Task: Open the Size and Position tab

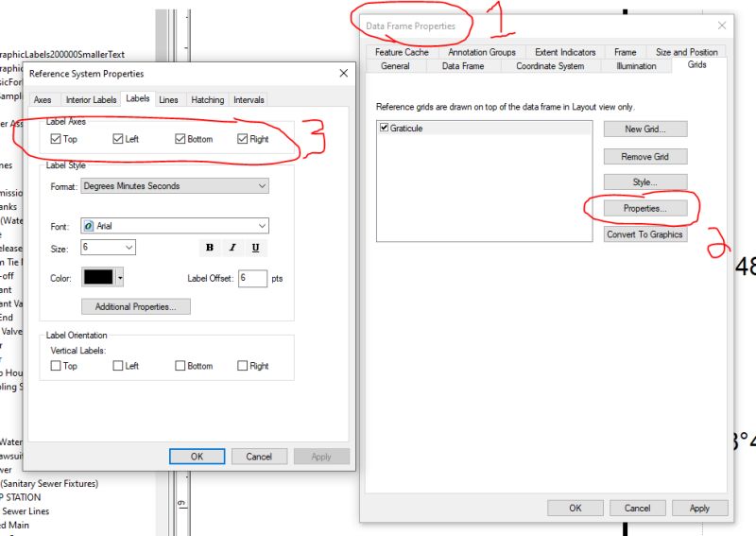Action: (x=687, y=52)
